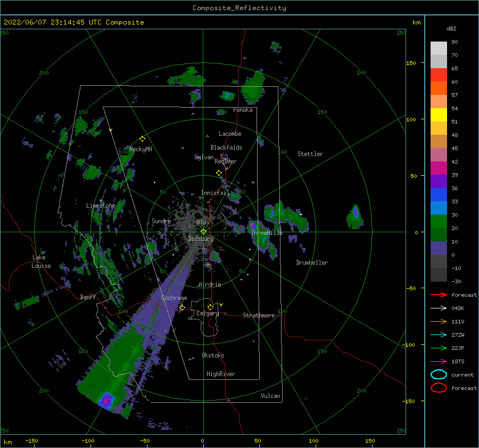Click the HighRiver town label
The width and height of the screenshot is (479, 448).
[x=221, y=374]
